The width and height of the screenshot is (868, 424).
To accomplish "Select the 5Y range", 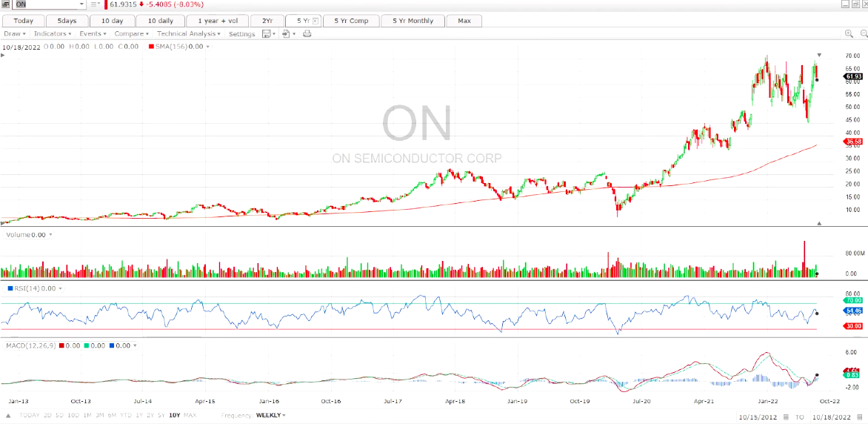I will click(161, 415).
